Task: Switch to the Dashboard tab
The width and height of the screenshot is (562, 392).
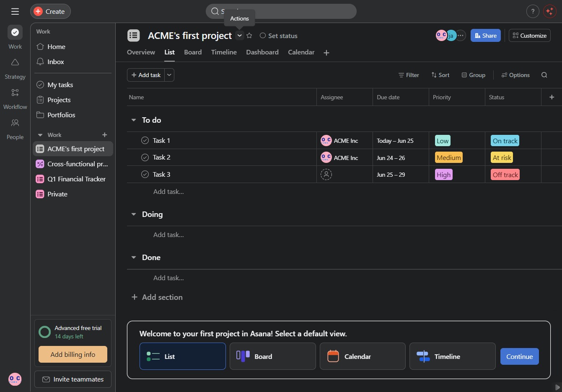Action: [262, 52]
